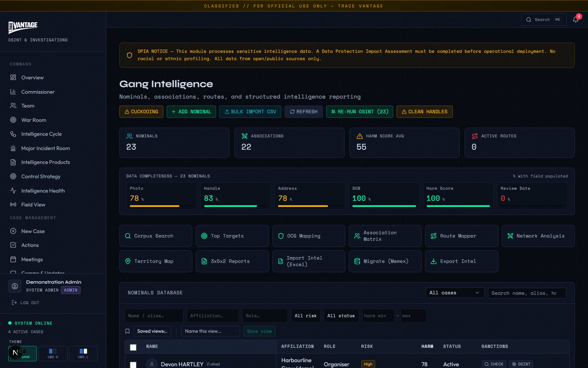The image size is (588, 368).
Task: Click the War Room target icon
Action: pos(13,120)
